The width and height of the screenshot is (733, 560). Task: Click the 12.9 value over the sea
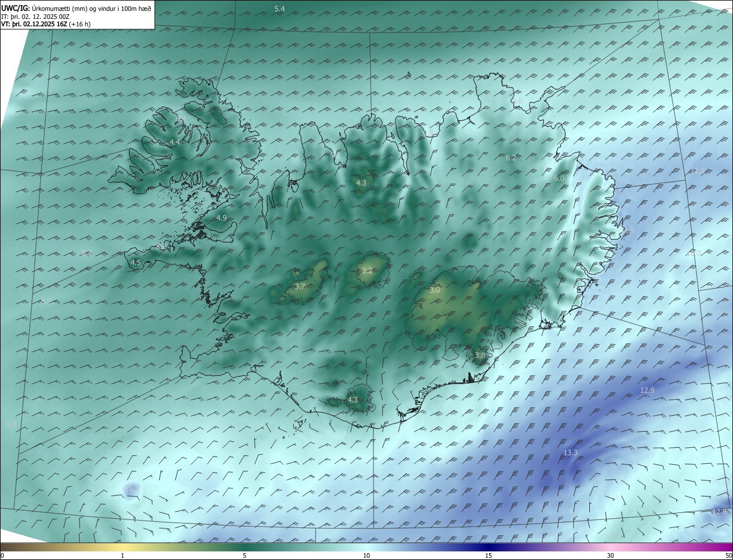click(x=647, y=390)
